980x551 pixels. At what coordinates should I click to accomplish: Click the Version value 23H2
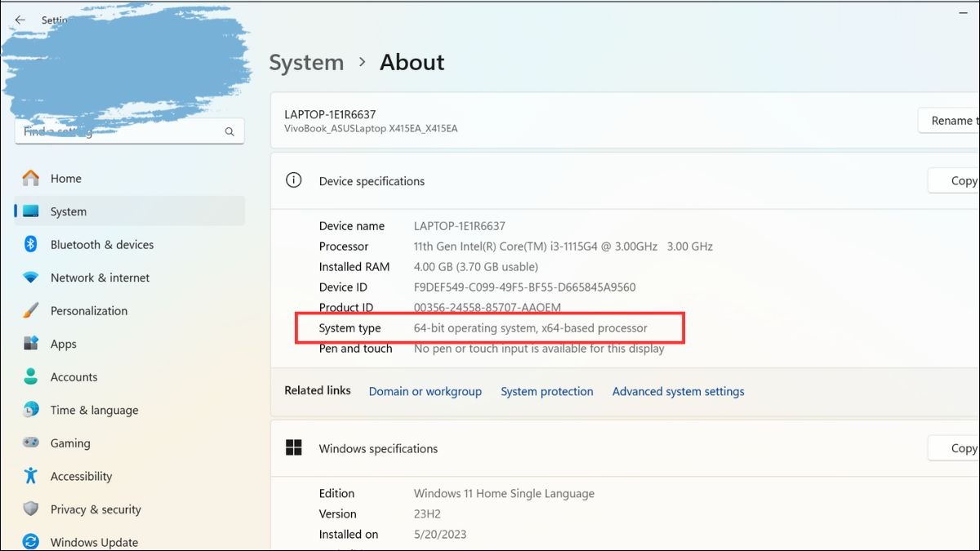[x=426, y=513]
